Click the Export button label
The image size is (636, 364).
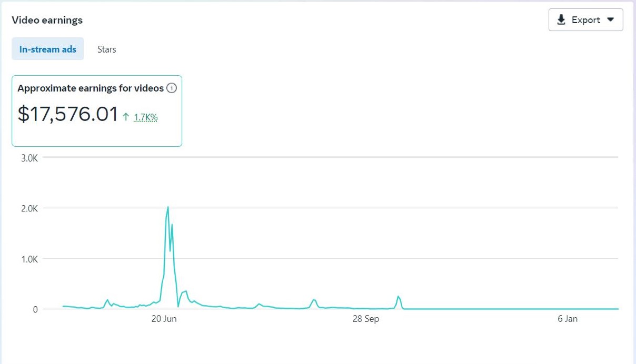tap(585, 20)
